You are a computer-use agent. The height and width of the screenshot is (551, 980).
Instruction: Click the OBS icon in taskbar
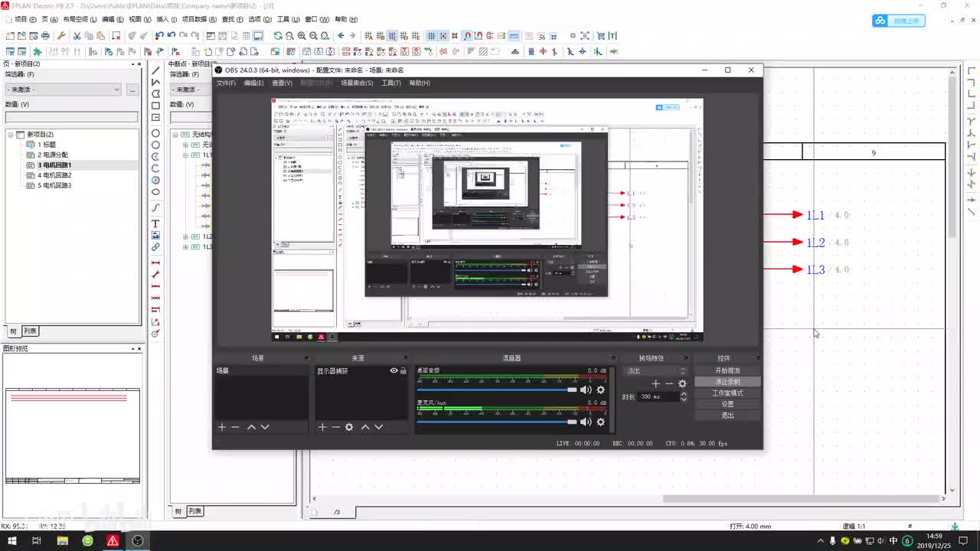point(138,540)
